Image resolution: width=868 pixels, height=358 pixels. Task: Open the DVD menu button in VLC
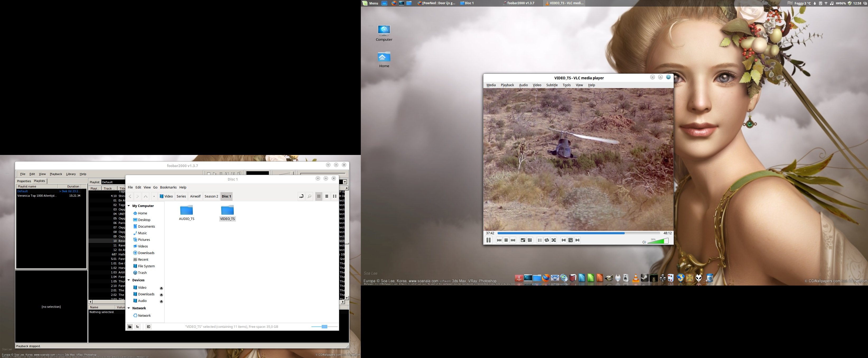(x=571, y=240)
